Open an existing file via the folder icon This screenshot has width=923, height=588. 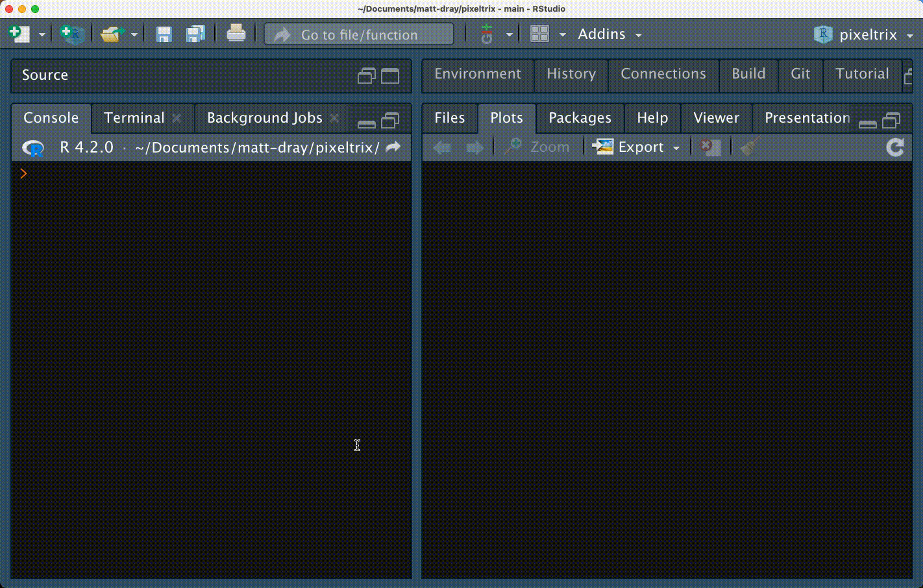112,32
